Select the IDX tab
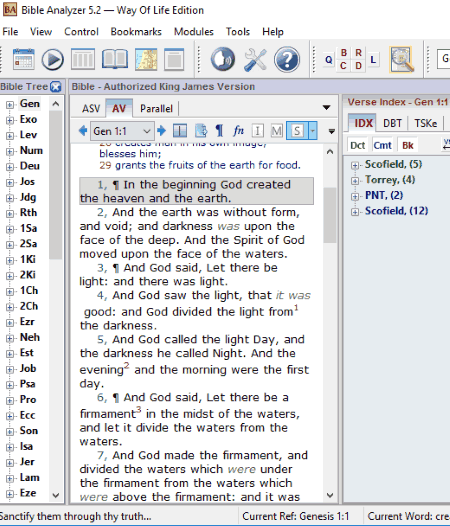The width and height of the screenshot is (450, 526). click(363, 123)
